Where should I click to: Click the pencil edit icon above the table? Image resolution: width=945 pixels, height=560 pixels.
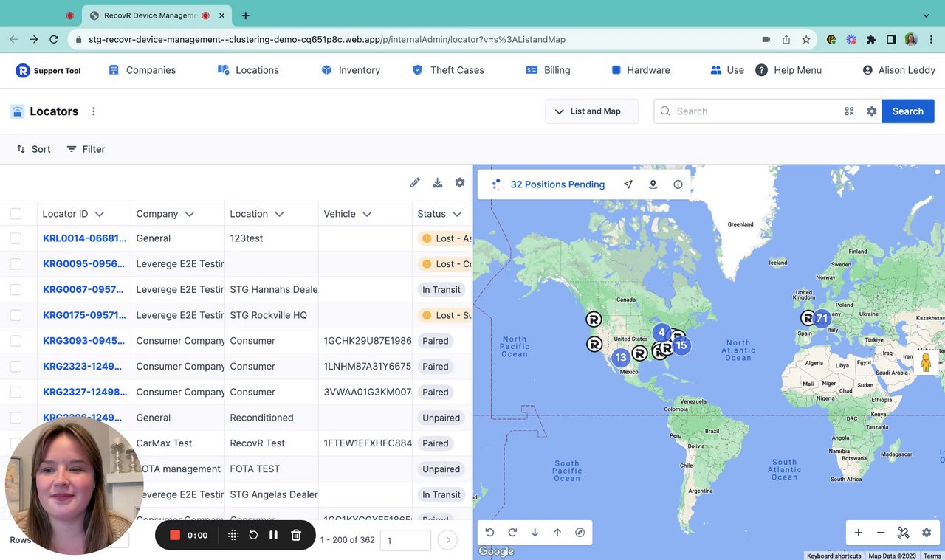click(415, 183)
